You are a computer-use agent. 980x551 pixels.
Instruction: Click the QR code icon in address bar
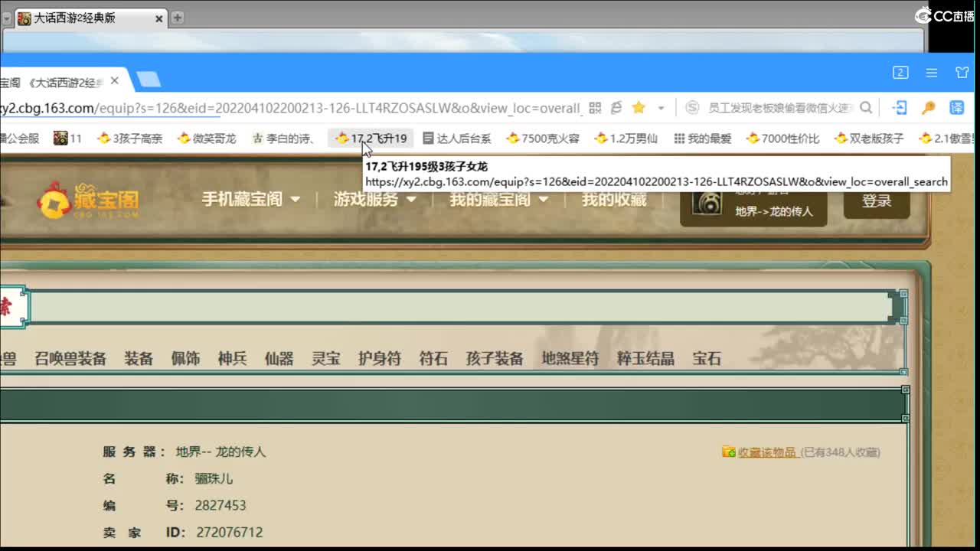595,108
